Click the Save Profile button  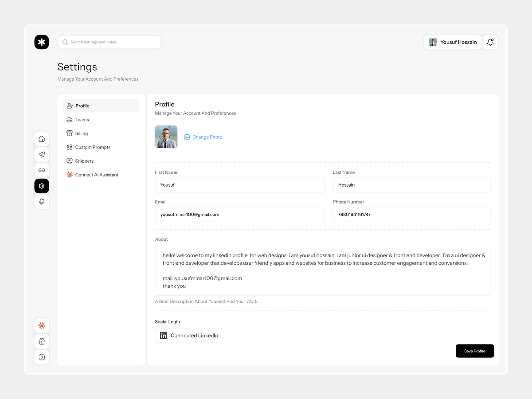click(x=475, y=351)
